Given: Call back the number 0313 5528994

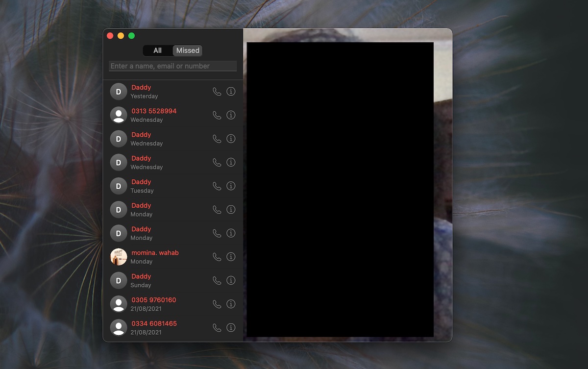Looking at the screenshot, I should coord(217,115).
